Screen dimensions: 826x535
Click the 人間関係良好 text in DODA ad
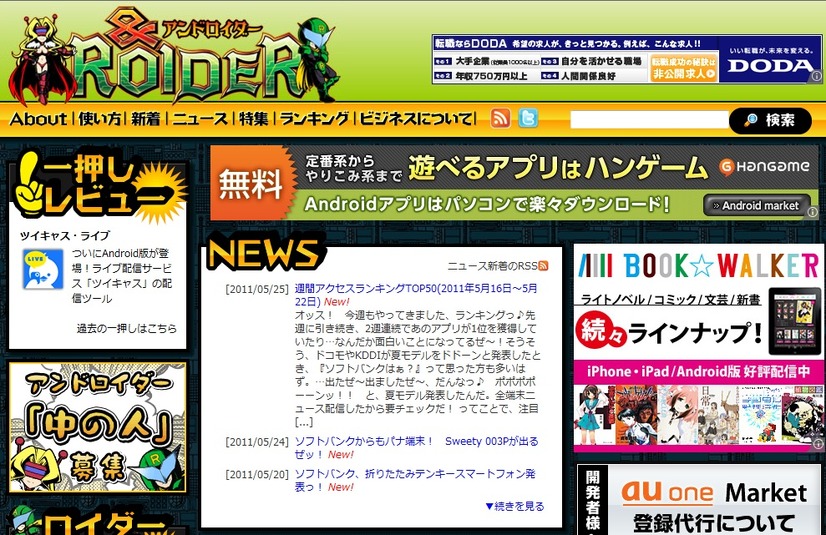click(x=588, y=76)
